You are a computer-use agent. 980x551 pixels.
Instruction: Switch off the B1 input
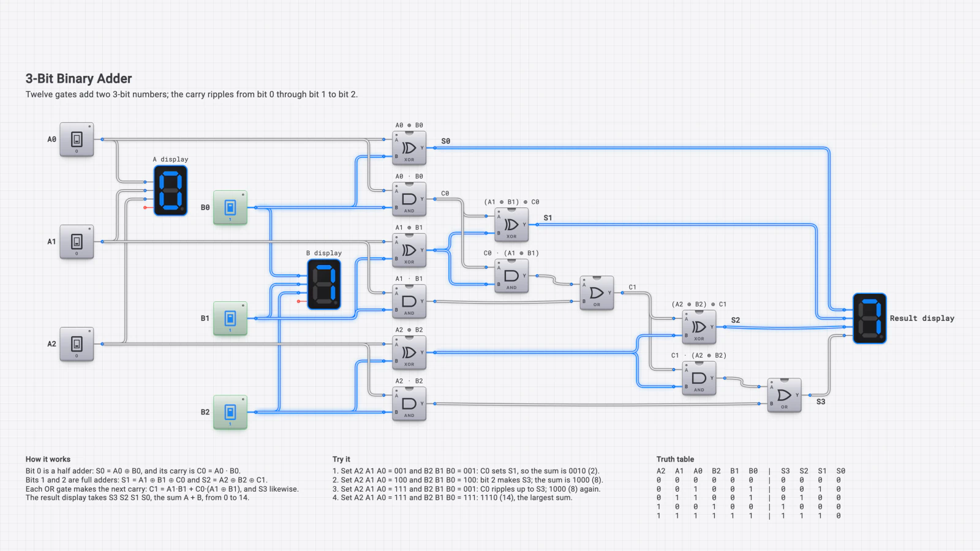click(230, 318)
